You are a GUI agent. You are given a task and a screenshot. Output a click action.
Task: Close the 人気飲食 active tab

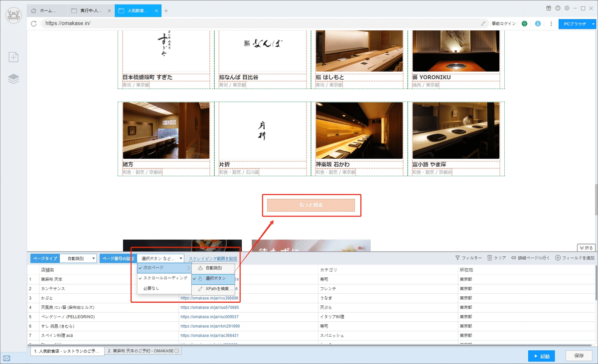pos(157,10)
